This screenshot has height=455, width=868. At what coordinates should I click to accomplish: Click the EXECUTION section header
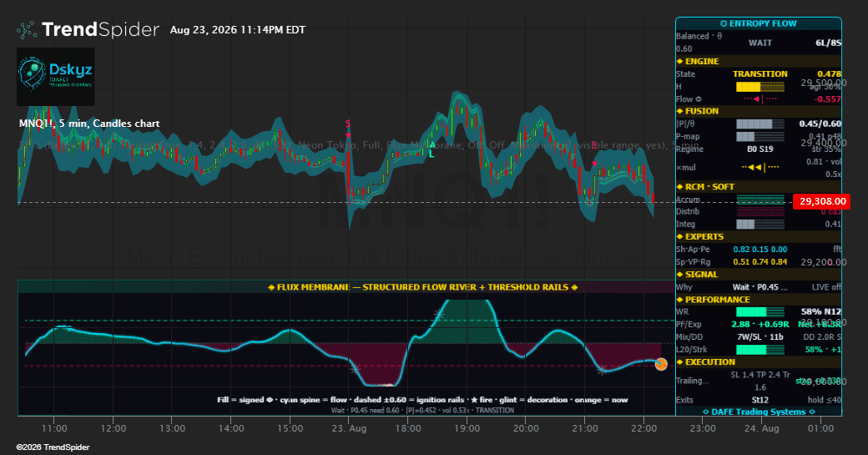pyautogui.click(x=759, y=362)
